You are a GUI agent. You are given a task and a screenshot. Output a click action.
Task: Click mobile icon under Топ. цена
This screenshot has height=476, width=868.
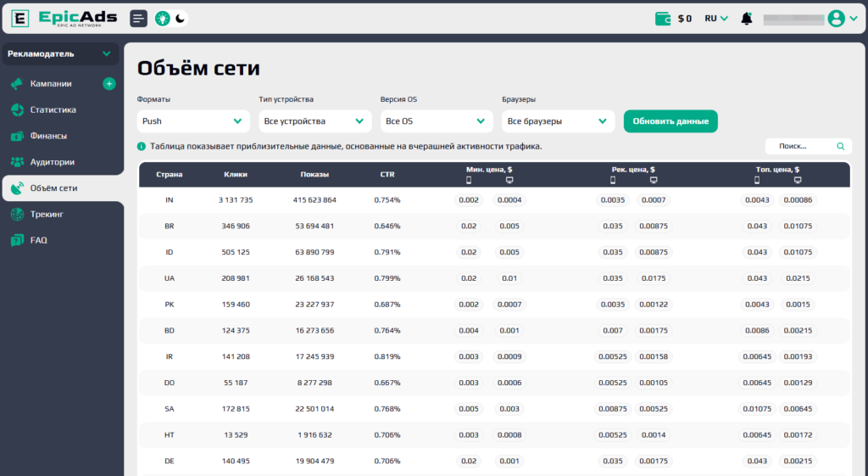(757, 180)
